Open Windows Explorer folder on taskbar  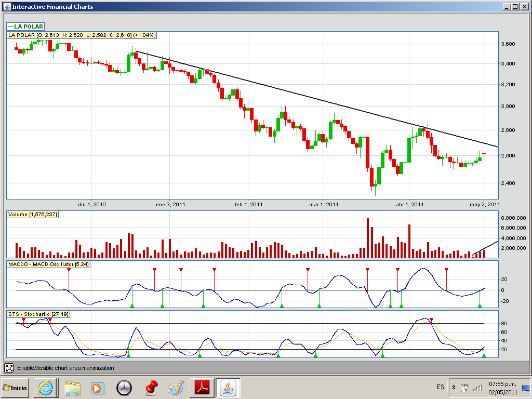72,388
